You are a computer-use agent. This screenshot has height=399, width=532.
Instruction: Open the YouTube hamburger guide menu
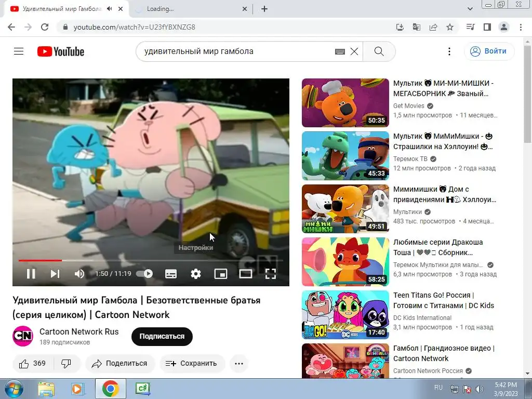coord(19,51)
